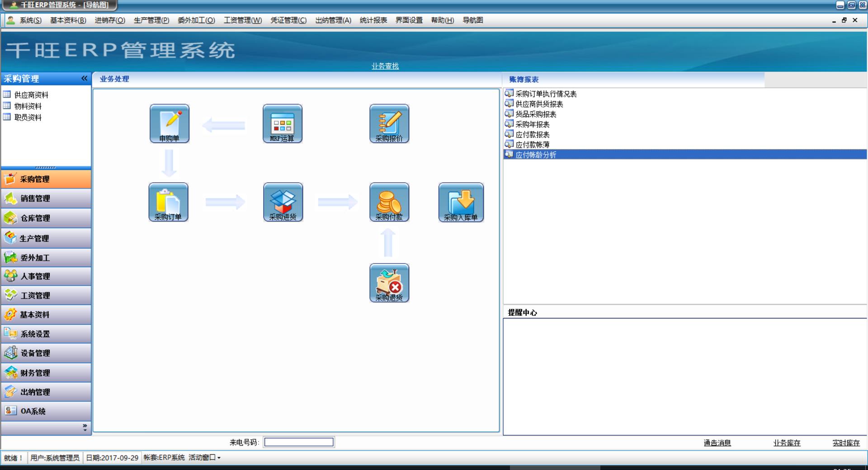The height and width of the screenshot is (470, 868).
Task: Open 供应商资料 in the left panel
Action: (26, 95)
